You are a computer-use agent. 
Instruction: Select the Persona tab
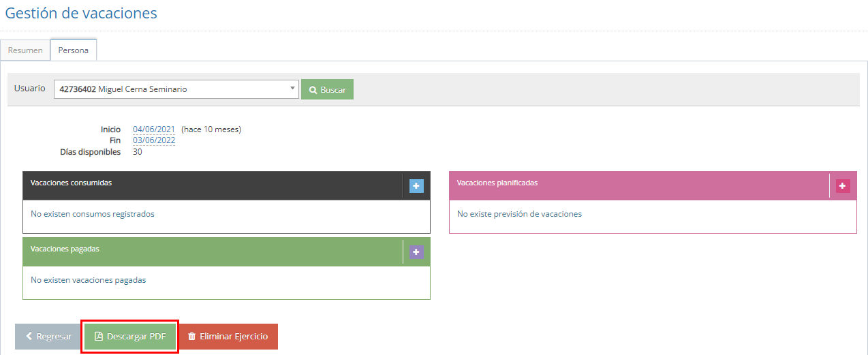[x=73, y=50]
